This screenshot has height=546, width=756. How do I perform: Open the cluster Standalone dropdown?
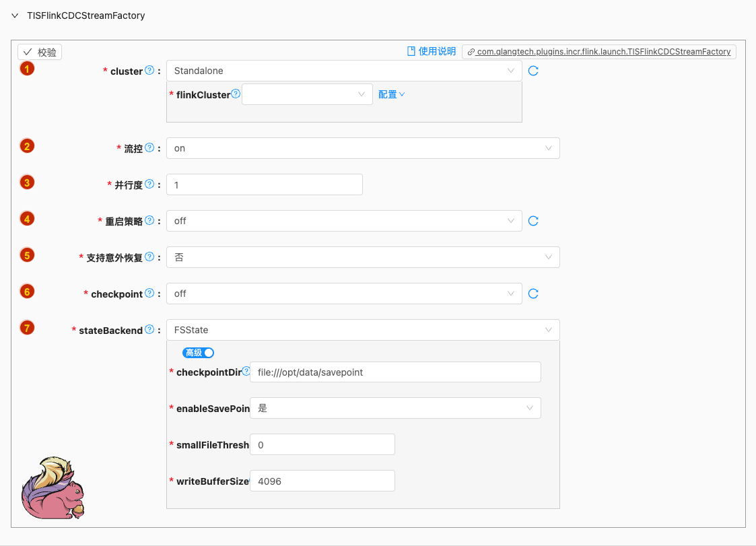(343, 71)
